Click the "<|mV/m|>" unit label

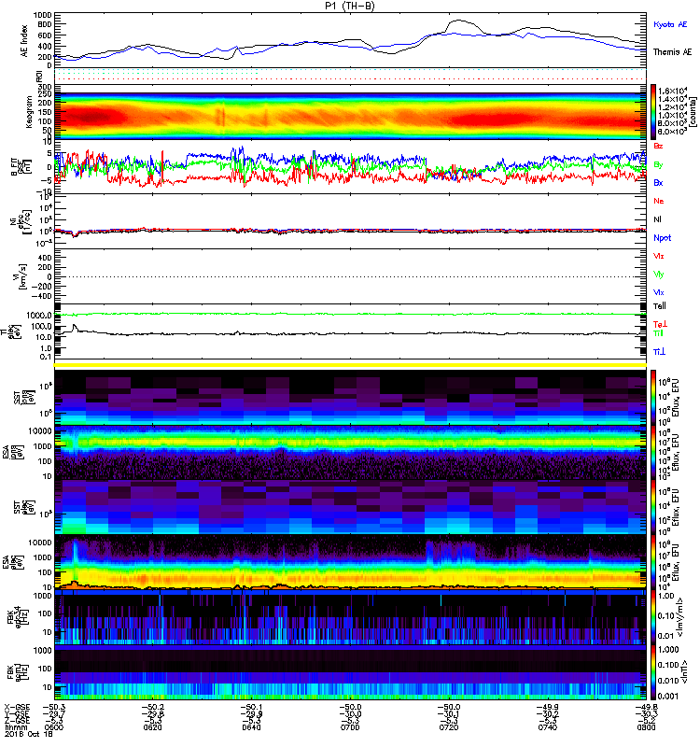tap(680, 617)
